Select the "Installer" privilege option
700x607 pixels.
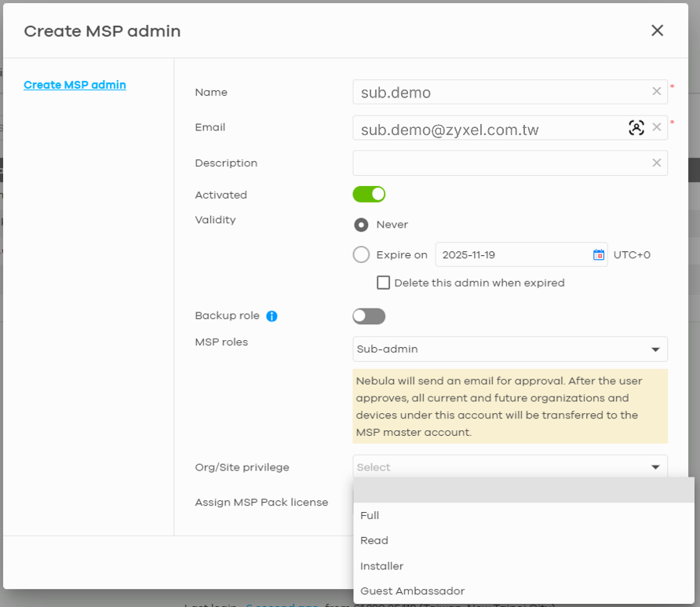(x=381, y=565)
